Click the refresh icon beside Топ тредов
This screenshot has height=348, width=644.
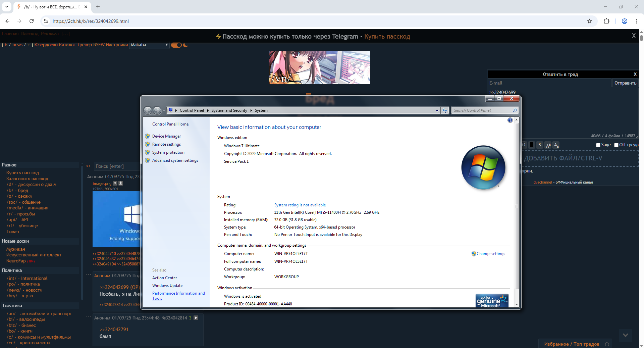click(x=607, y=344)
